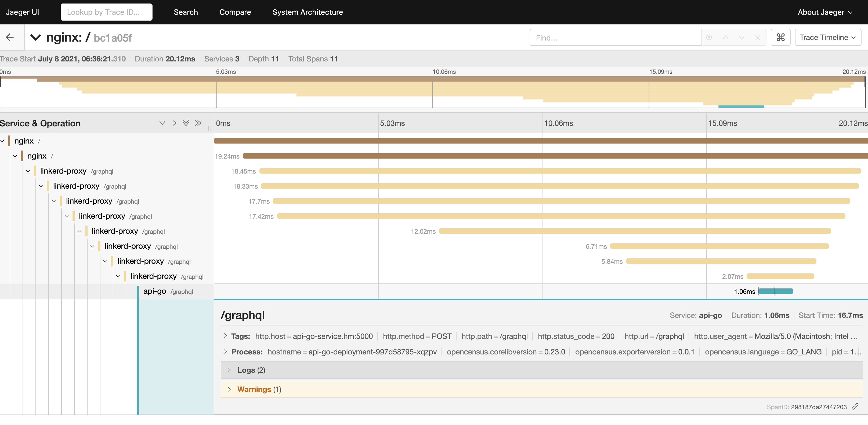This screenshot has height=425, width=868.
Task: Click the 12.02ms linkerd-proxy span bar
Action: tap(635, 231)
